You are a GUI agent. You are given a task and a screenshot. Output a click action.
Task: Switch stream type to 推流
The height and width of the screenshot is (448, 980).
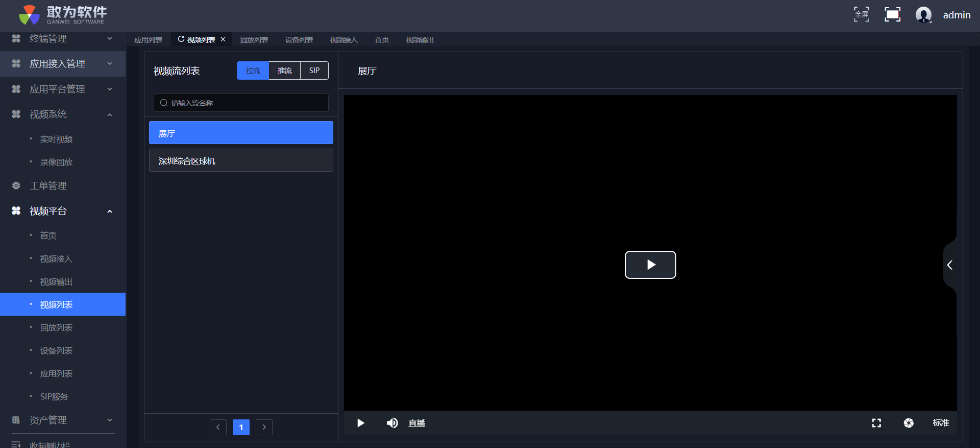pos(284,70)
